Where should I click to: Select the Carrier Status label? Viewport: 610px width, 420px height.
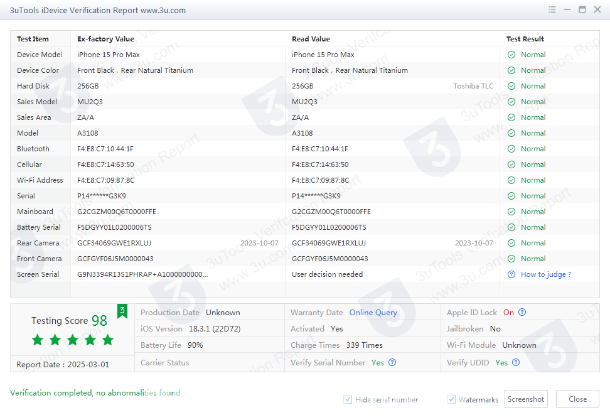[x=165, y=362]
